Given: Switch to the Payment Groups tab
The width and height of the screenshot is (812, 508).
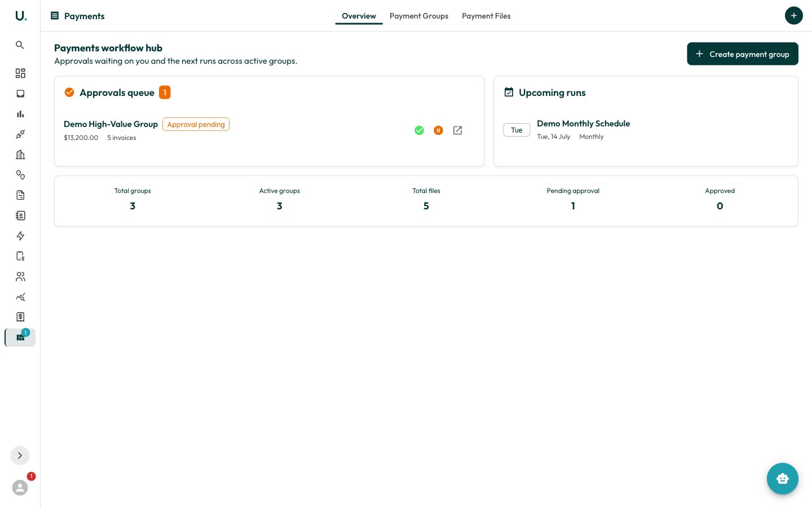Looking at the screenshot, I should point(419,16).
